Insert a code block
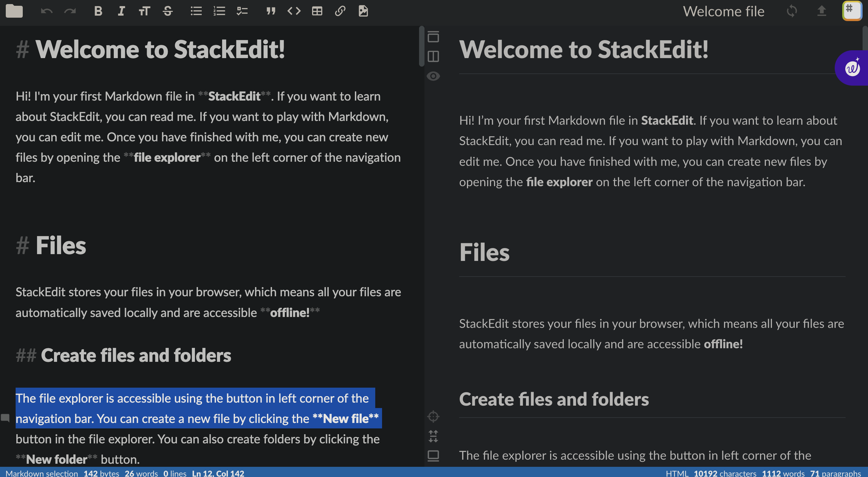 click(294, 11)
